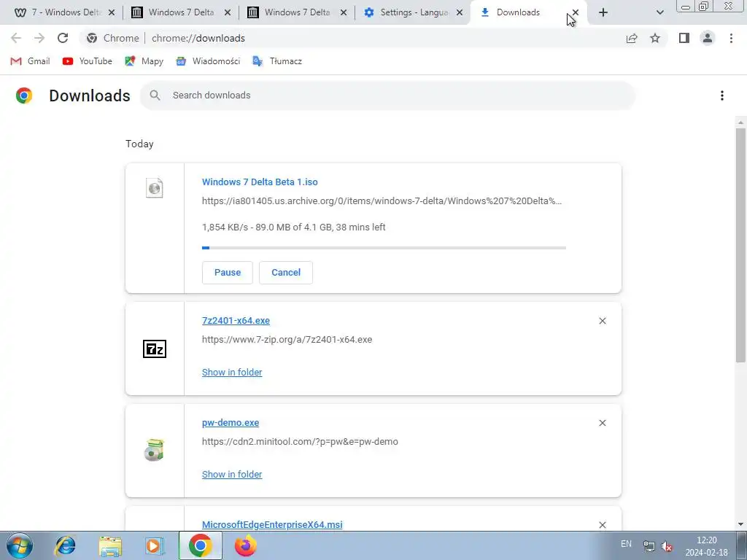Open the YouTube bookmark

coord(88,61)
